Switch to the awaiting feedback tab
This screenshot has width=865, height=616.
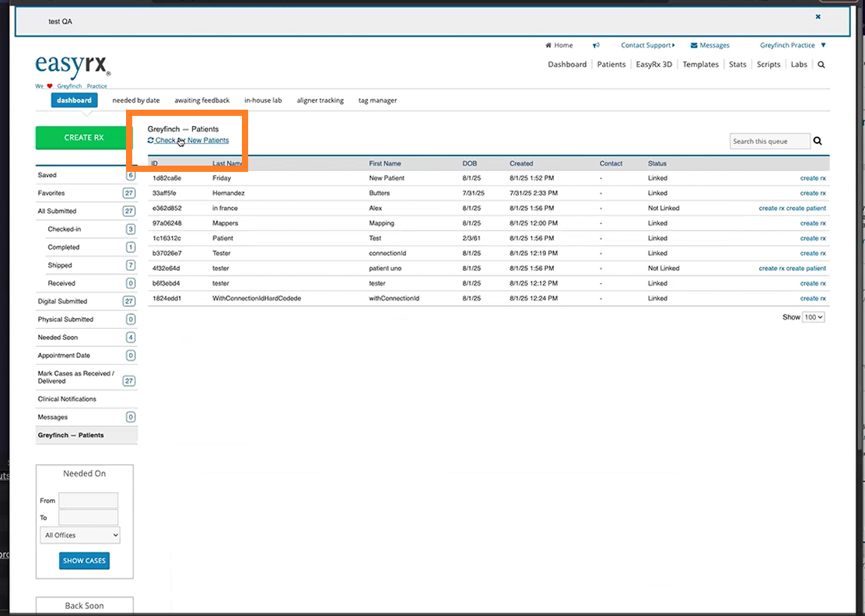coord(202,100)
